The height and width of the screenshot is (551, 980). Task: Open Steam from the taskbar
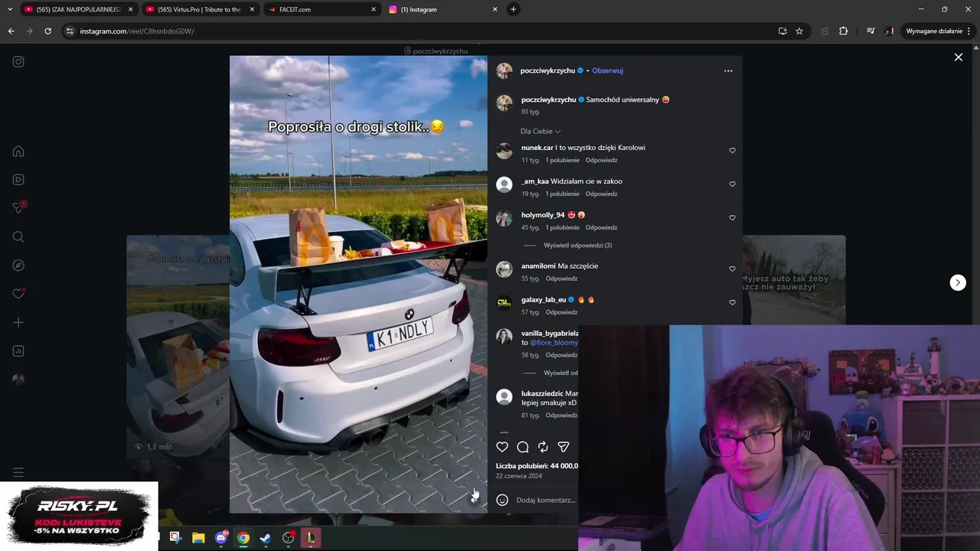click(x=265, y=538)
